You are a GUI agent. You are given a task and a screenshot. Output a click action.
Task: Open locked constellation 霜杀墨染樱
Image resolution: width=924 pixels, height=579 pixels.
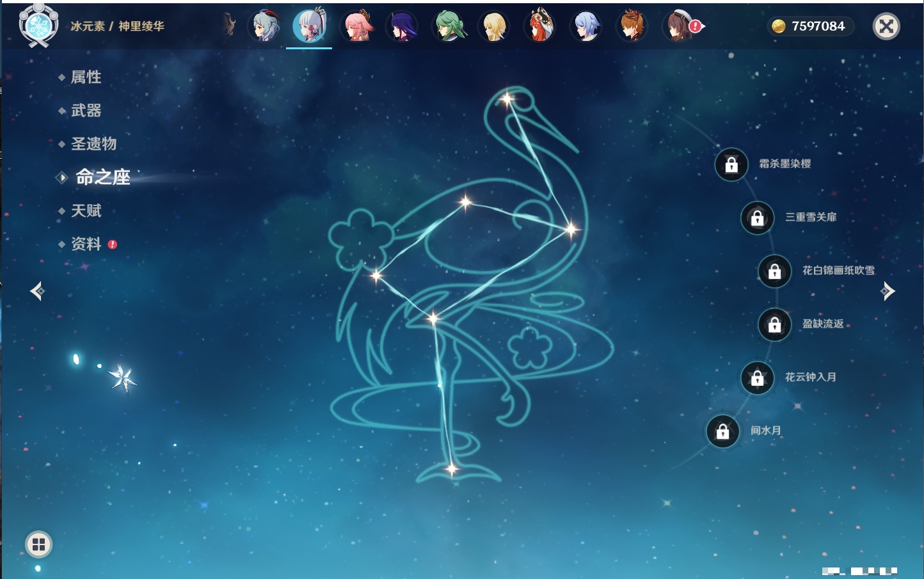(x=731, y=164)
